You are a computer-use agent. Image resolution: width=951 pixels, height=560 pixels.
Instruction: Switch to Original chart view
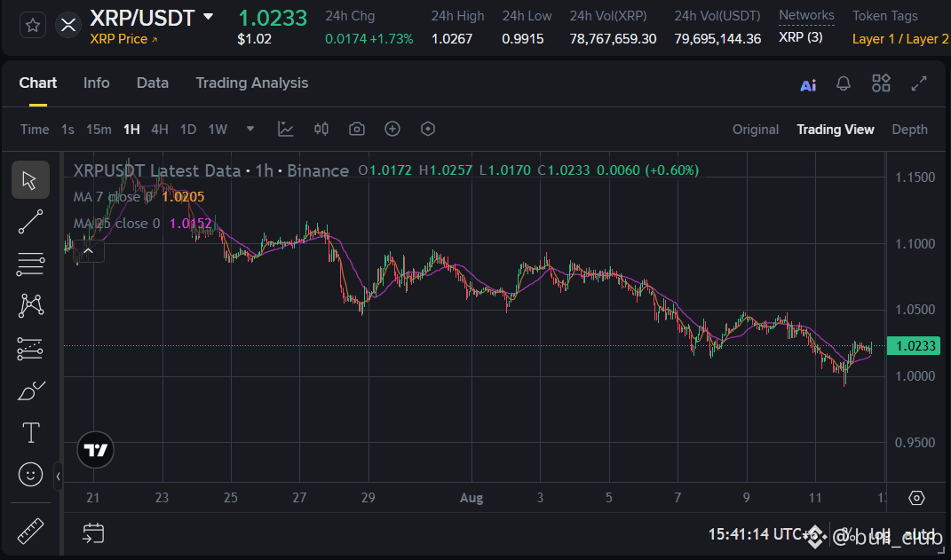click(755, 130)
